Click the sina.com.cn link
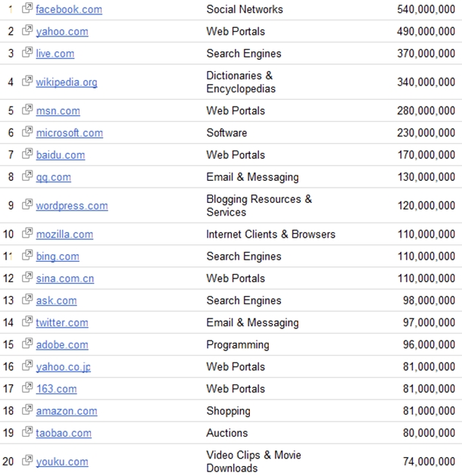Viewport: 462px width, 476px height. tap(65, 278)
